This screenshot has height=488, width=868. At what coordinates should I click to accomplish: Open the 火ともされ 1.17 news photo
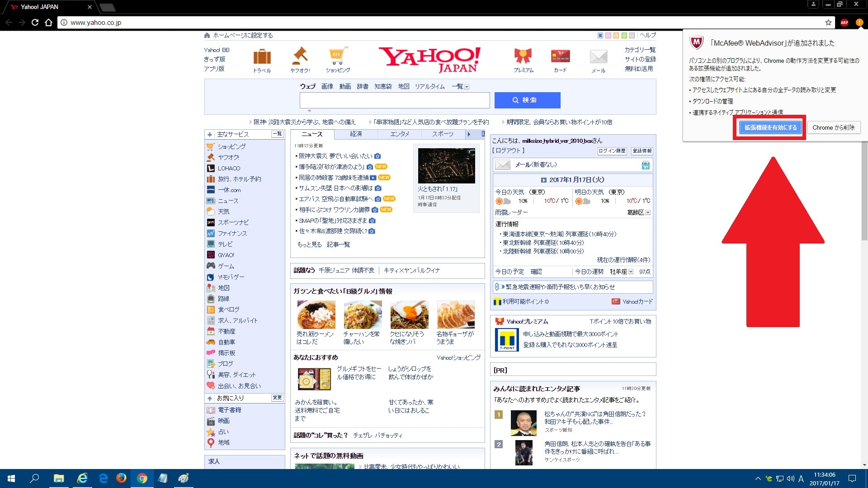pos(446,165)
